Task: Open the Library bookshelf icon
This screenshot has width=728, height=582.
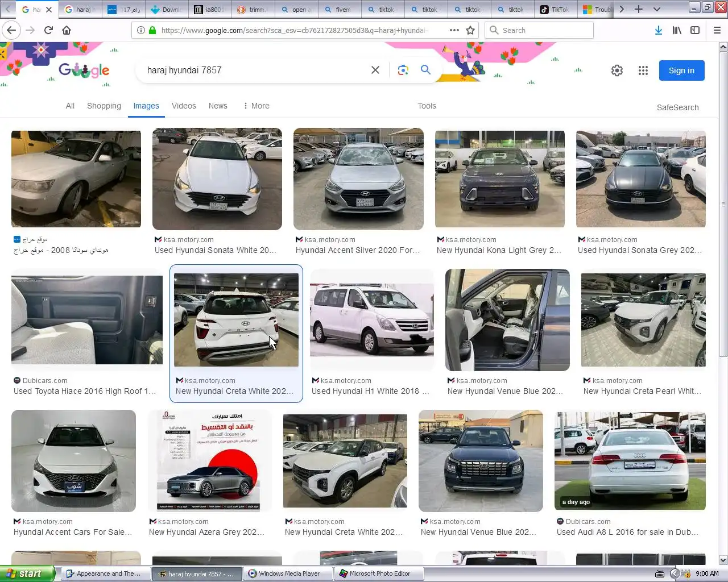Action: (x=677, y=30)
